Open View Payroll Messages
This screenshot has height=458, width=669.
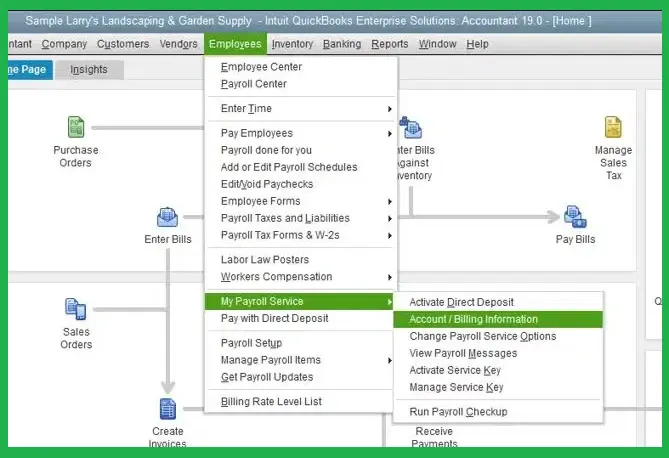498,353
